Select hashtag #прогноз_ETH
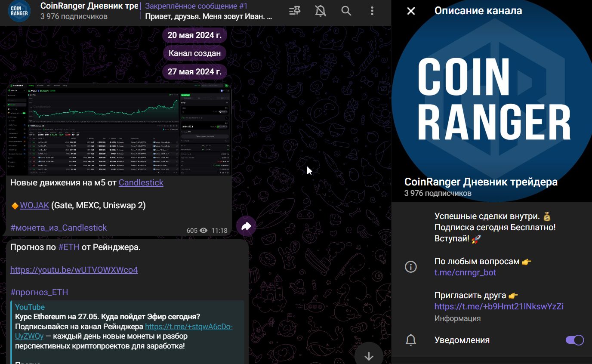Screen dimensions: 592x364 click(39, 292)
